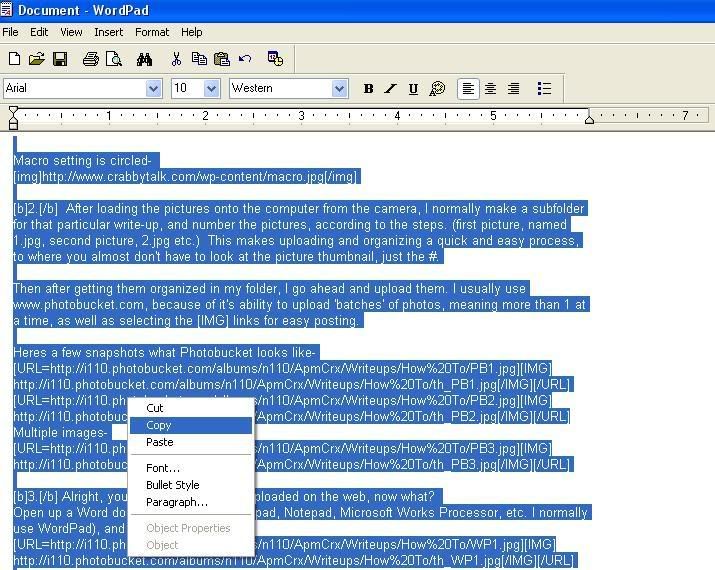Viewport: 715px width, 570px height.
Task: Expand the Western script dropdown
Action: [339, 89]
